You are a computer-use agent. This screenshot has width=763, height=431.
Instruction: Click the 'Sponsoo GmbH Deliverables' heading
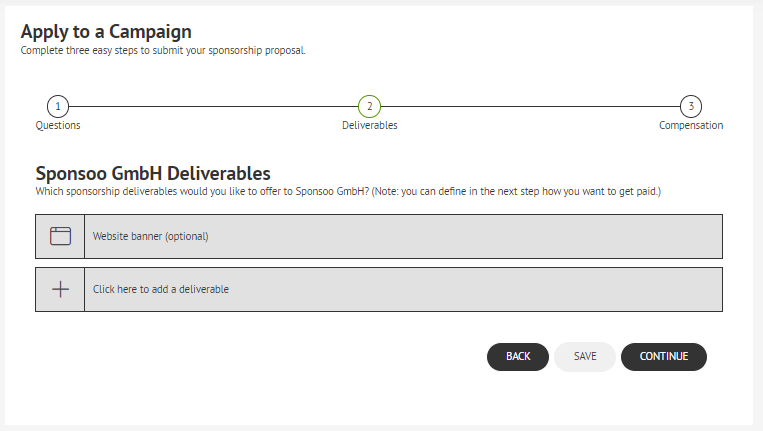[153, 174]
